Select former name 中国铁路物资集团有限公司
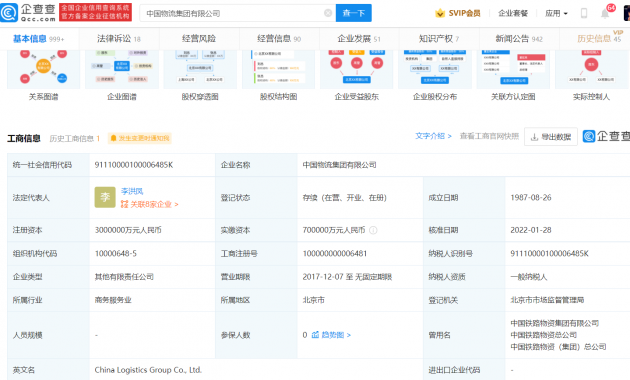This screenshot has height=380, width=630. pyautogui.click(x=554, y=323)
